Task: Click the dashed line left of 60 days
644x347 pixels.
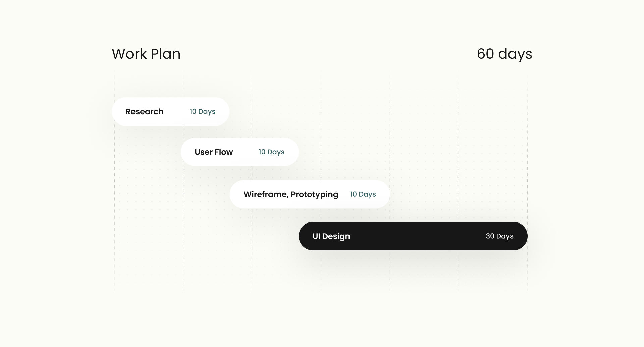Action: [x=459, y=134]
